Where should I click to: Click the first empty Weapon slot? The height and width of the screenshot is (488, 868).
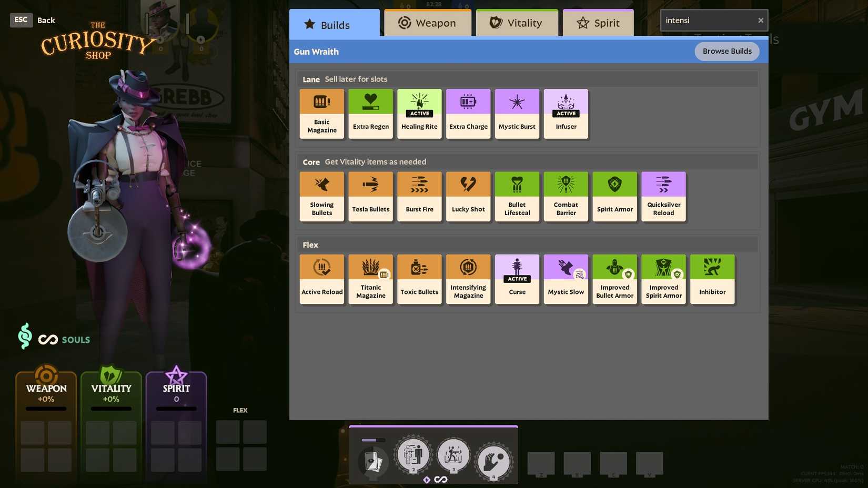[x=33, y=432]
